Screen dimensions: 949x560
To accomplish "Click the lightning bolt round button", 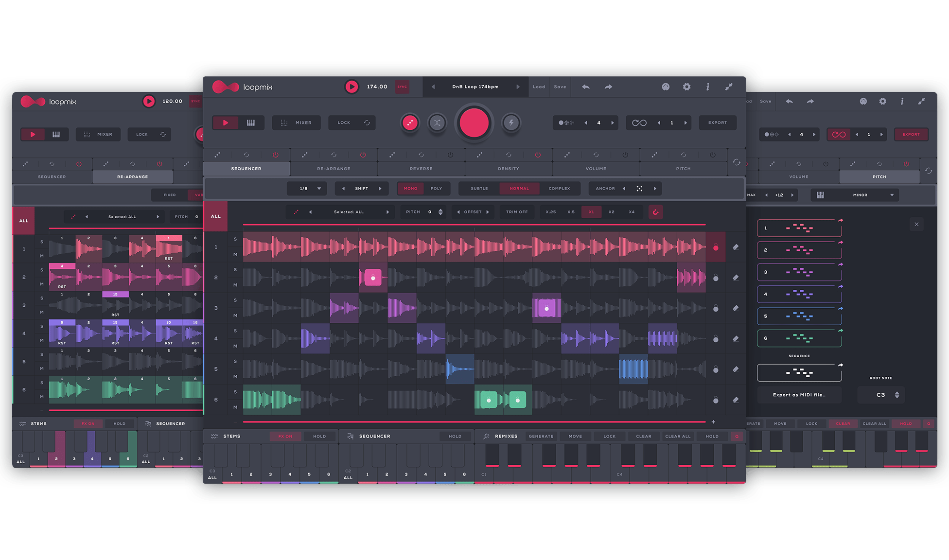I will click(x=511, y=122).
